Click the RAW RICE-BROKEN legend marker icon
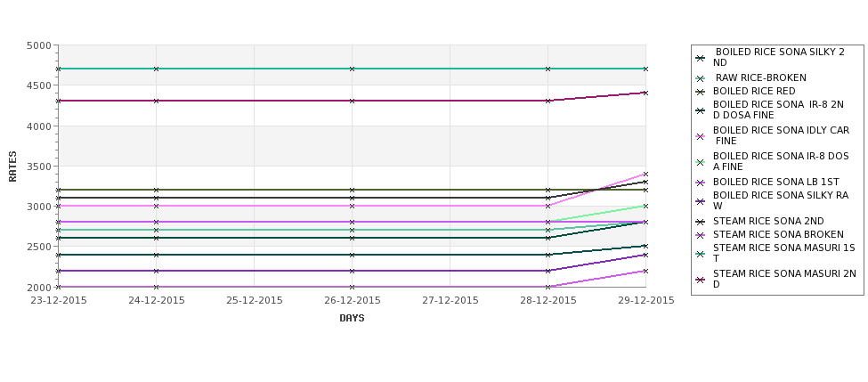The width and height of the screenshot is (868, 382). pos(701,78)
